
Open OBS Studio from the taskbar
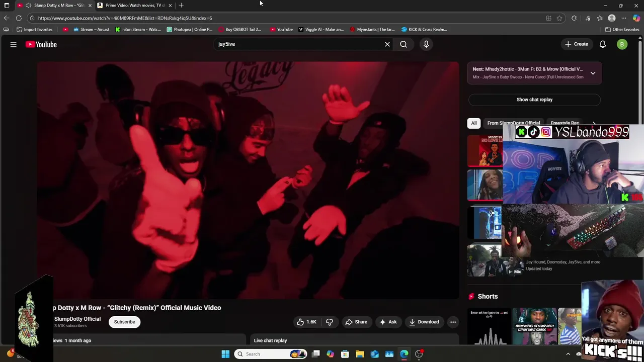pyautogui.click(x=419, y=354)
